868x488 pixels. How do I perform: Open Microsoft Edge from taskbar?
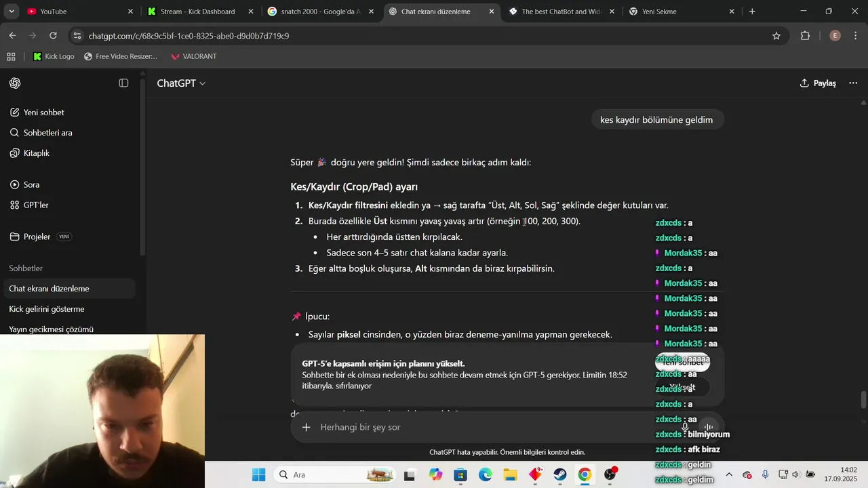pos(486,475)
